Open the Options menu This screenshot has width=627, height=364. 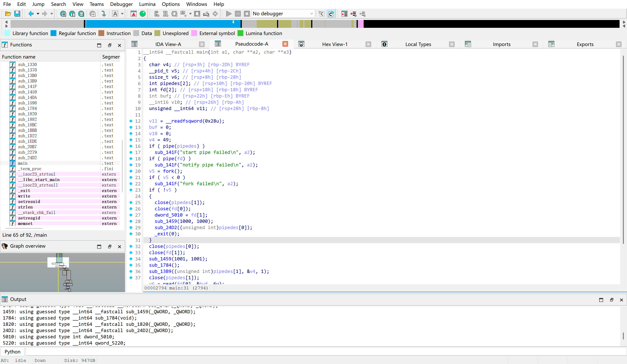pyautogui.click(x=171, y=4)
